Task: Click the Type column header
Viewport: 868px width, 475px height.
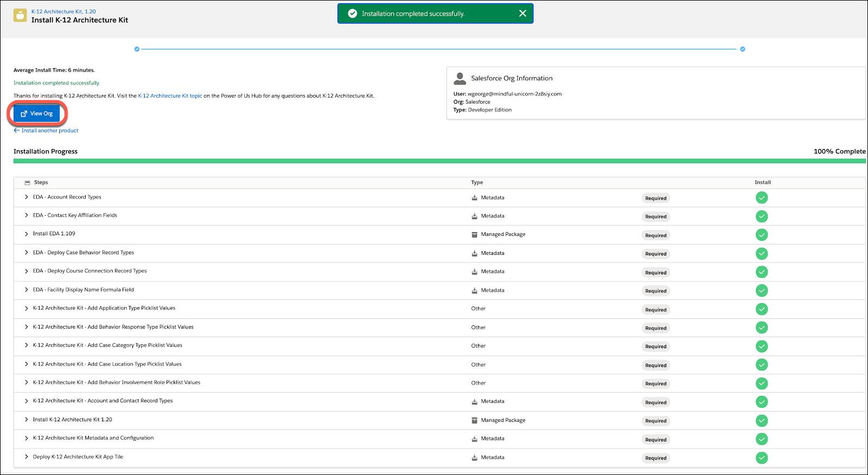Action: [x=477, y=183]
